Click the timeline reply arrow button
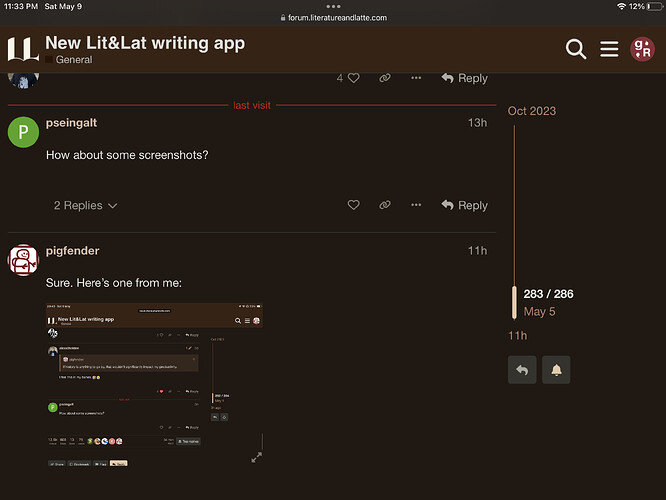Screen dimensions: 666x500 click(x=522, y=370)
